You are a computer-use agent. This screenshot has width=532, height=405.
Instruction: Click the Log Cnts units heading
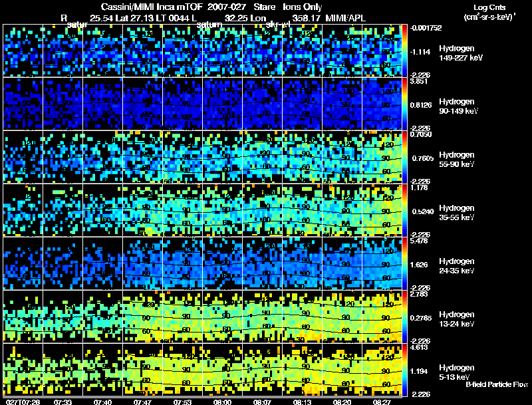point(489,7)
